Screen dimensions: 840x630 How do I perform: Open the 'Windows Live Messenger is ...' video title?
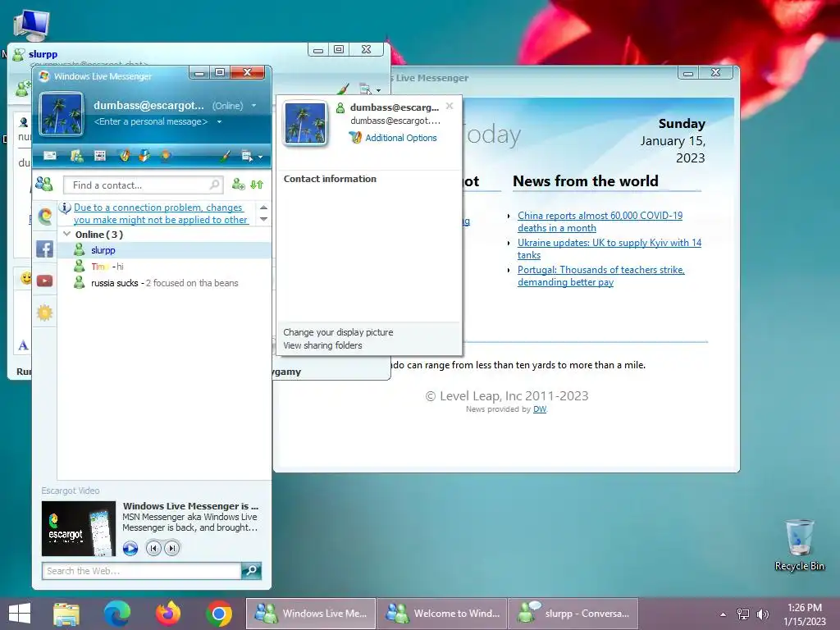tap(190, 505)
